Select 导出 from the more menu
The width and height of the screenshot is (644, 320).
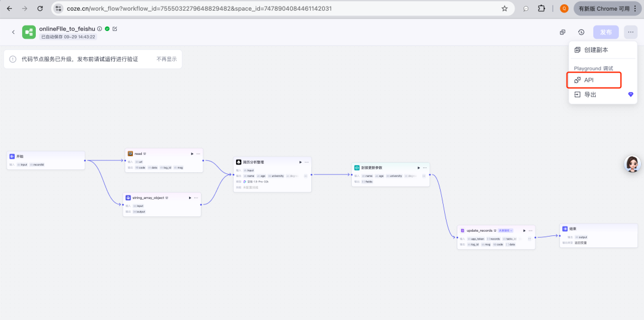point(590,95)
